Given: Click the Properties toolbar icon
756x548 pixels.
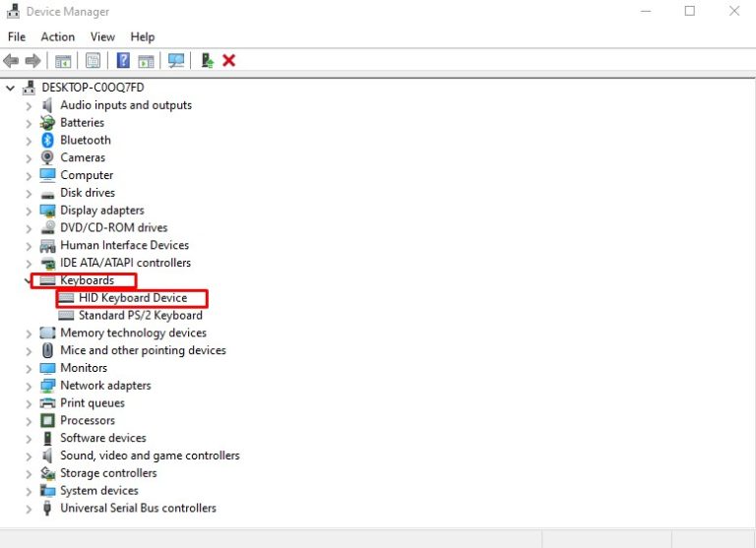Looking at the screenshot, I should click(x=93, y=61).
